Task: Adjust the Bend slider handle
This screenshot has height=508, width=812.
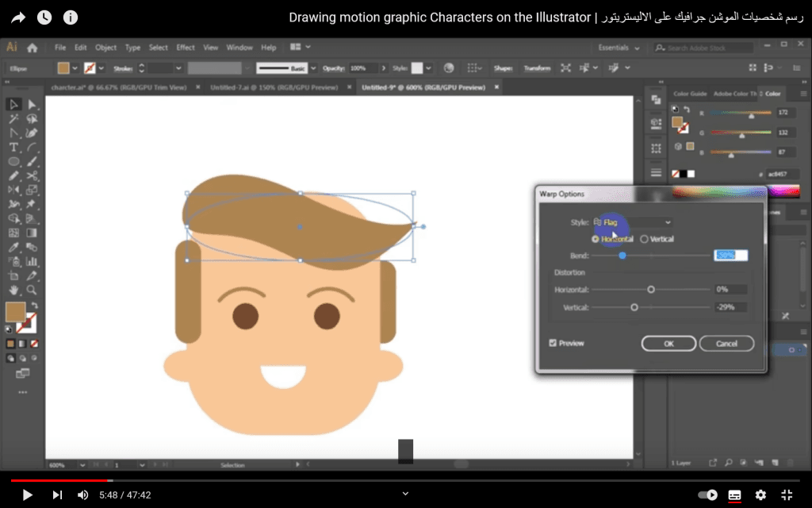Action: pyautogui.click(x=622, y=255)
